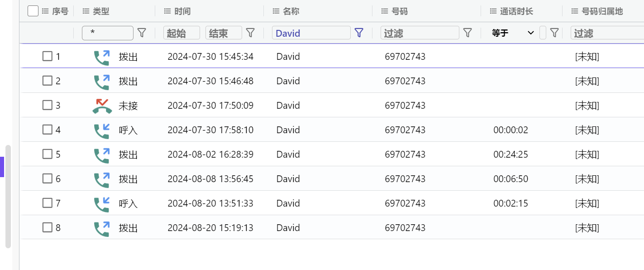This screenshot has width=644, height=270.
Task: Select the row 8 checkbox
Action: coord(48,227)
